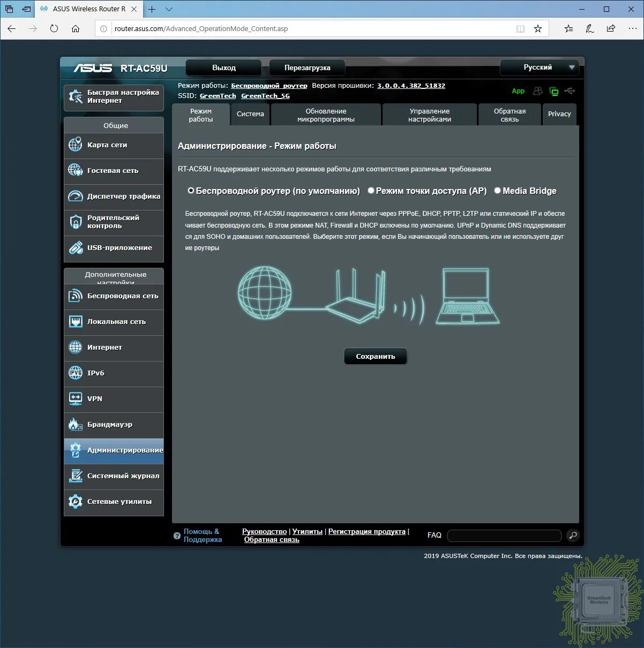Screen dimensions: 644x648
Task: Click the LAN (Локальная сеть) icon
Action: pyautogui.click(x=76, y=321)
